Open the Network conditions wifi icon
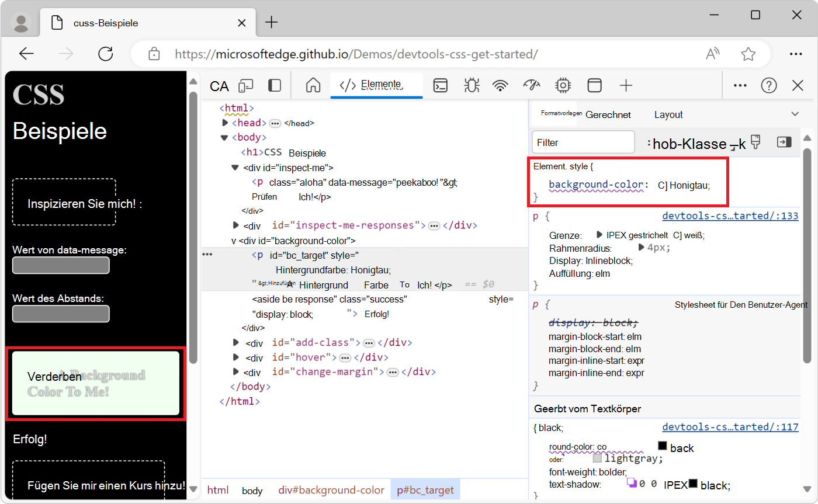This screenshot has width=818, height=504. tap(501, 85)
